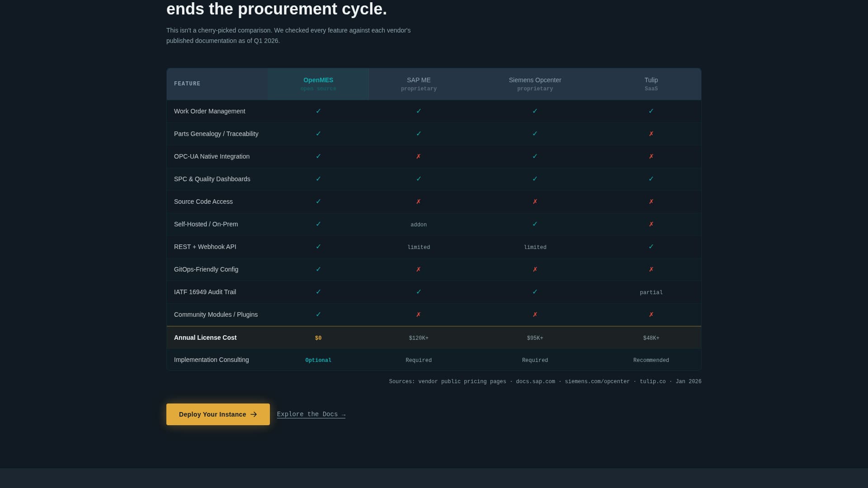Click the REST + Webhook API label

click(205, 247)
